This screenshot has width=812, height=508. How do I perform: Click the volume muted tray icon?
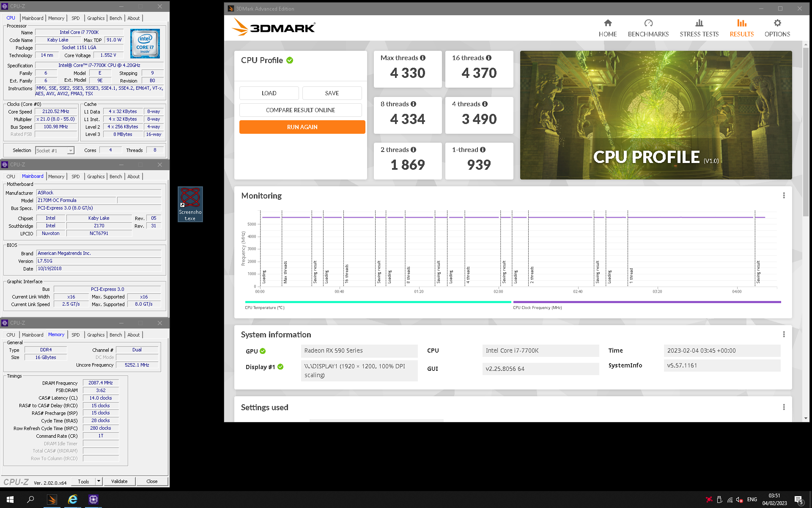click(x=740, y=500)
